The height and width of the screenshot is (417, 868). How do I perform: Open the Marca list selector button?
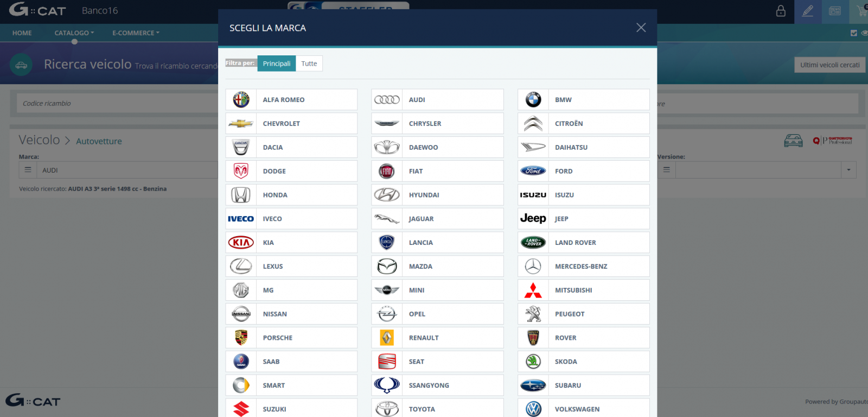click(28, 170)
